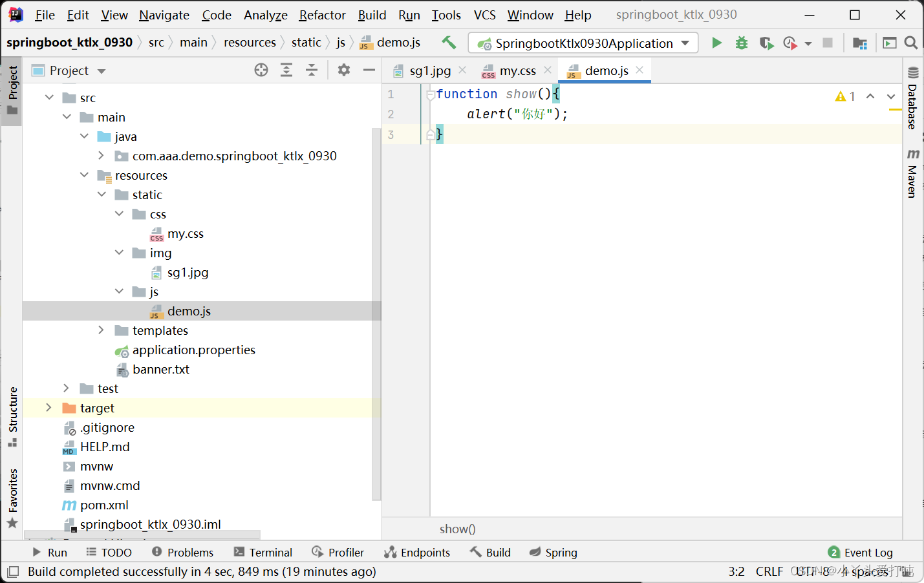Select application.properties file

point(193,350)
